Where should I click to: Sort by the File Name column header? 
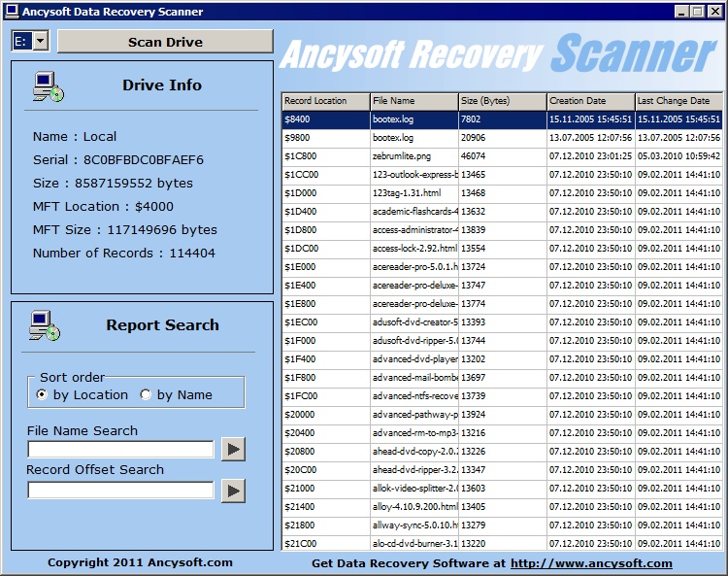[414, 101]
